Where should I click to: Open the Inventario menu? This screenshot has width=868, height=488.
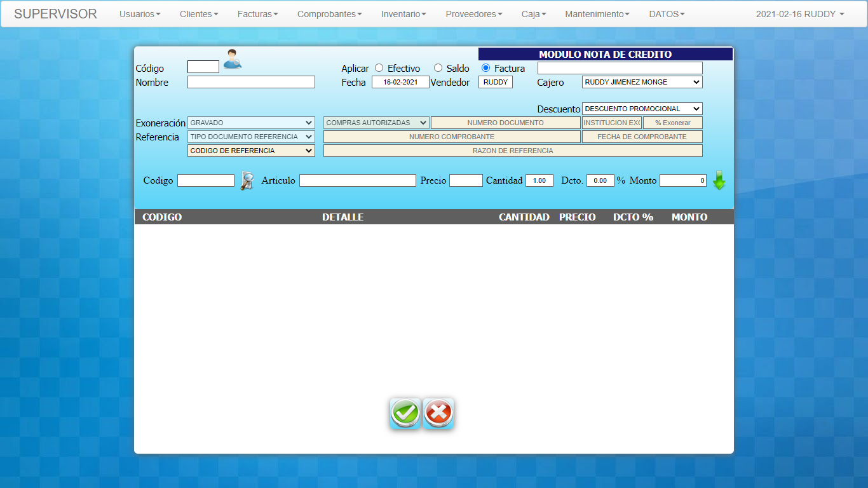[403, 14]
